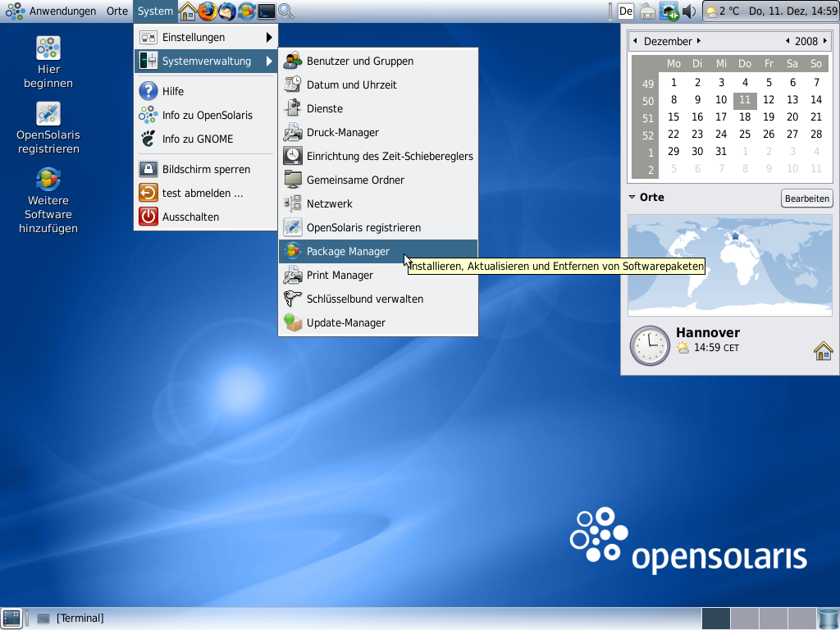Screen dimensions: 840x630
Task: Select highlighted day 11 in calendar
Action: click(745, 99)
